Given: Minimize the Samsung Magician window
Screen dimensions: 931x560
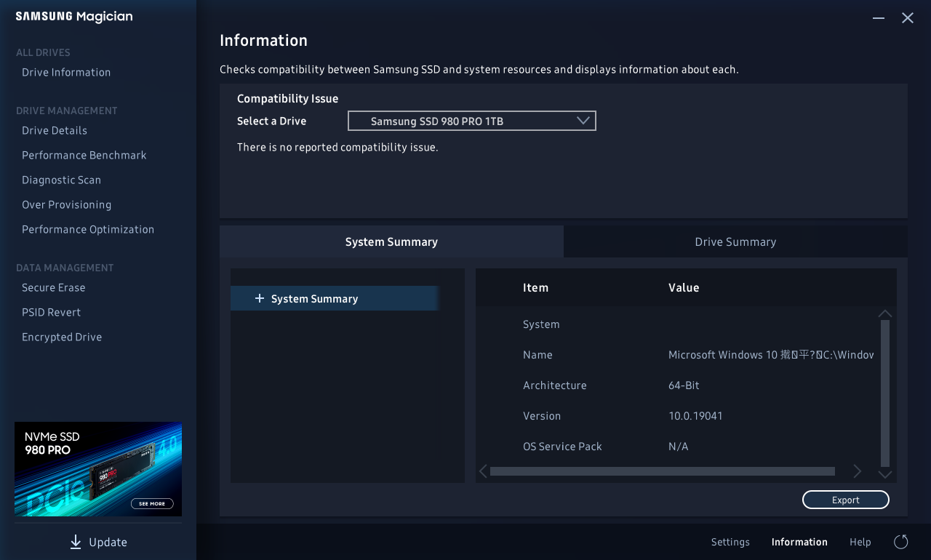Looking at the screenshot, I should click(879, 18).
